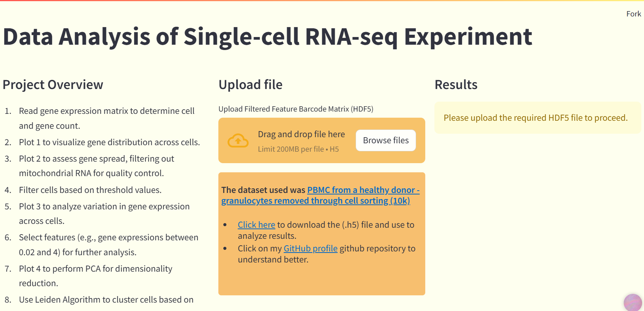Click the "Limit 200MB per file" hint text

[298, 149]
